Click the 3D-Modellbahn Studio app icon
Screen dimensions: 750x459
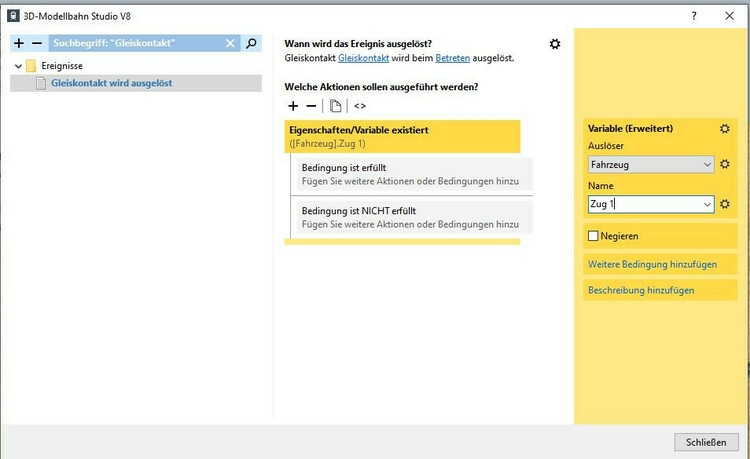pyautogui.click(x=13, y=16)
